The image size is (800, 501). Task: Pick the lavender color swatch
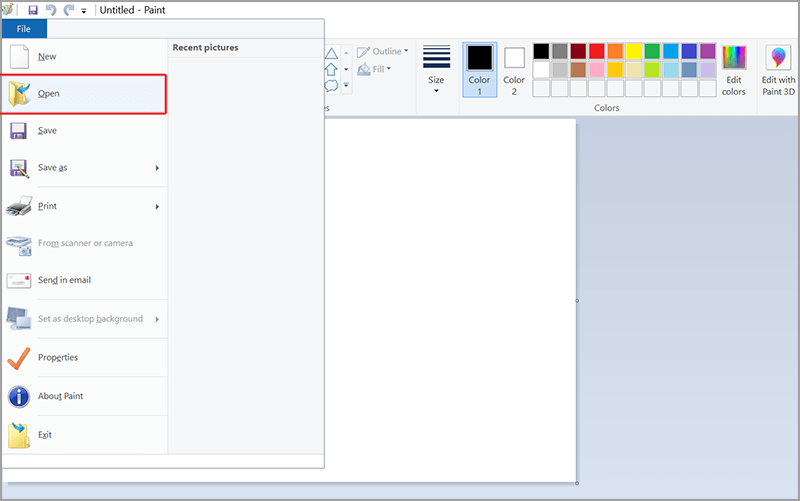click(x=708, y=69)
